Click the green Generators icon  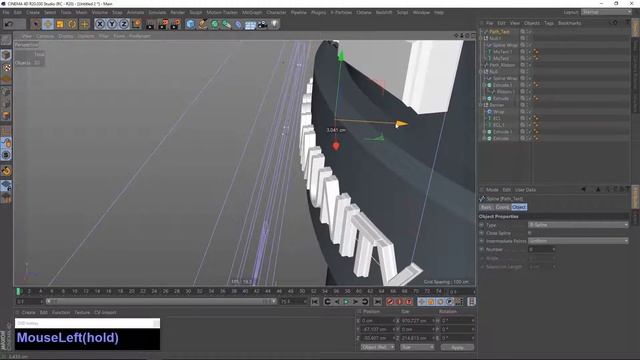[214, 24]
